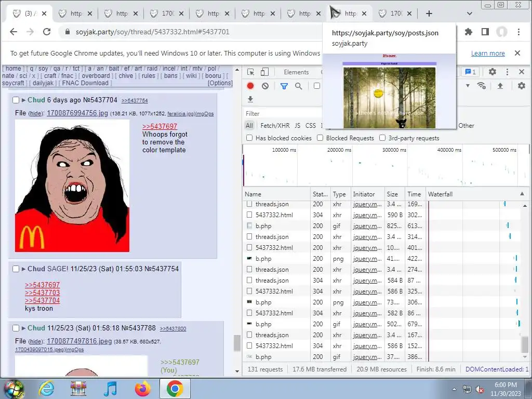Open network conditions wifi icon
This screenshot has width=532, height=399.
click(481, 86)
